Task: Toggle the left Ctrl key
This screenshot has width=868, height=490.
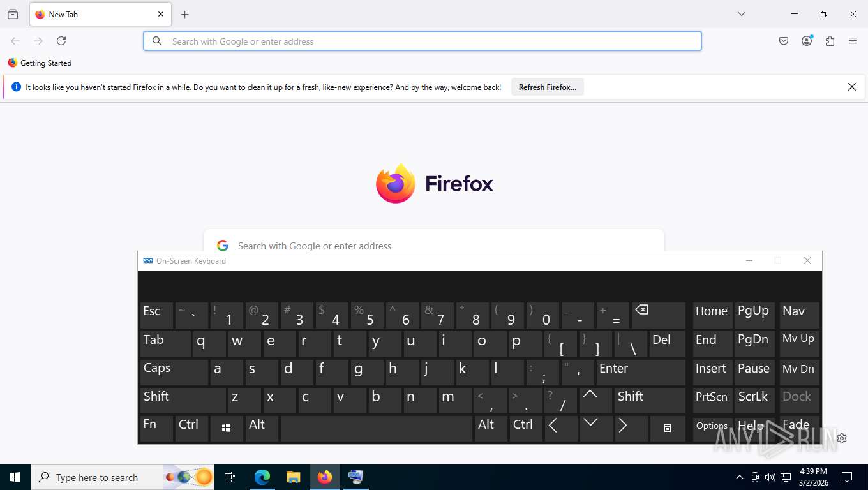Action: [191, 429]
